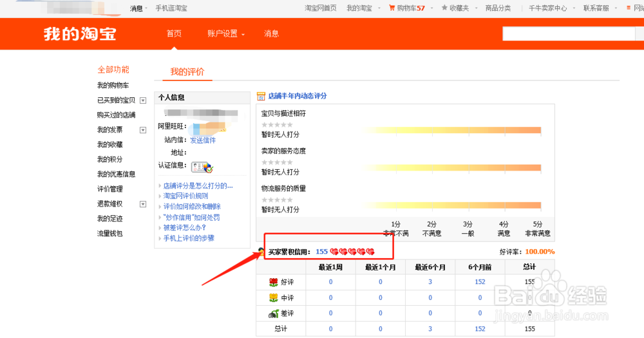Open 被差评怎么办? link
Viewport: 644px width, 338px height.
[184, 227]
